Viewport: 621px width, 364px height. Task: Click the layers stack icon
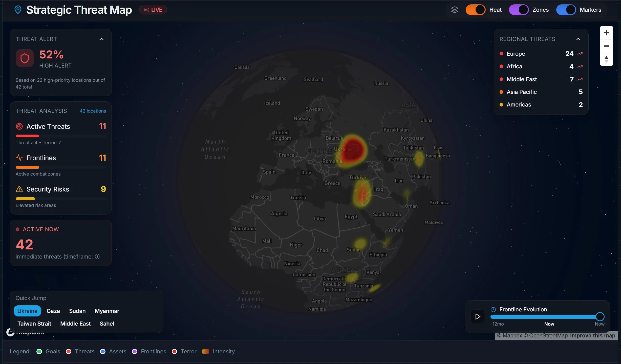click(x=455, y=10)
